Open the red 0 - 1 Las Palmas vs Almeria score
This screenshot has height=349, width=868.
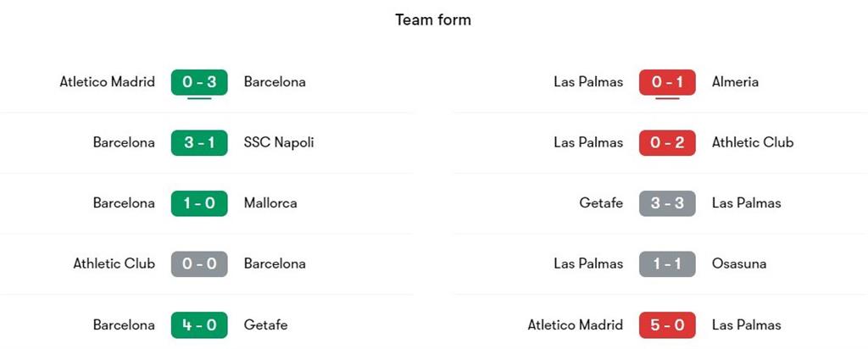pyautogui.click(x=667, y=82)
